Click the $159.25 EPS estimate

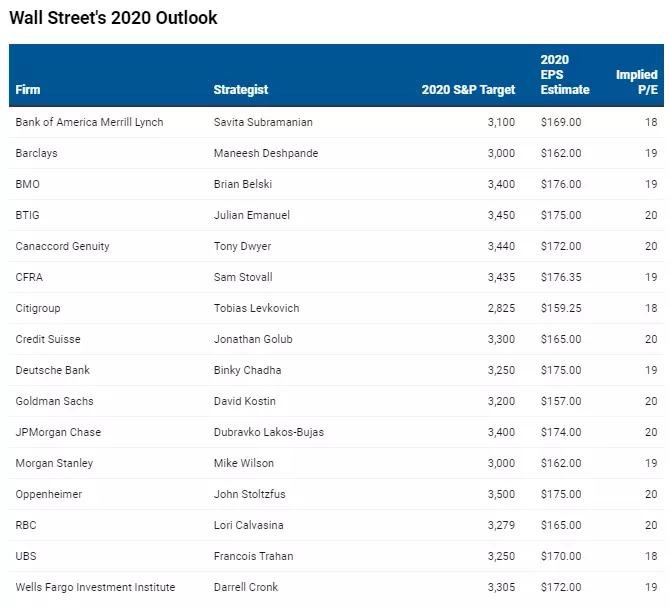click(x=561, y=308)
